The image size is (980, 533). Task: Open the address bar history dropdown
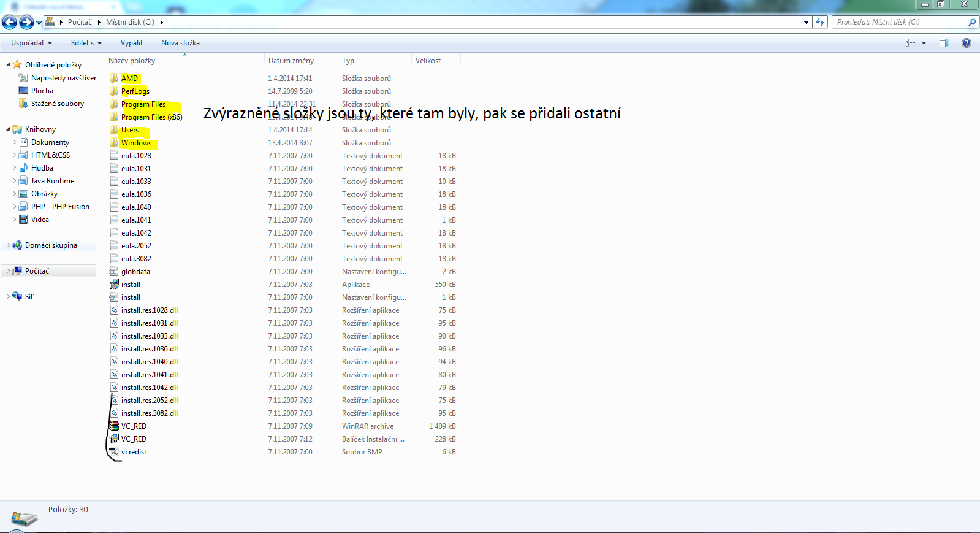pos(806,23)
